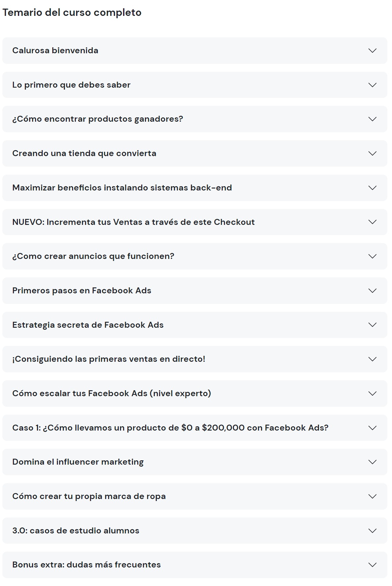Viewport: 392px width, 586px height.
Task: Click the Calurosa bienvenida title text
Action: click(55, 51)
